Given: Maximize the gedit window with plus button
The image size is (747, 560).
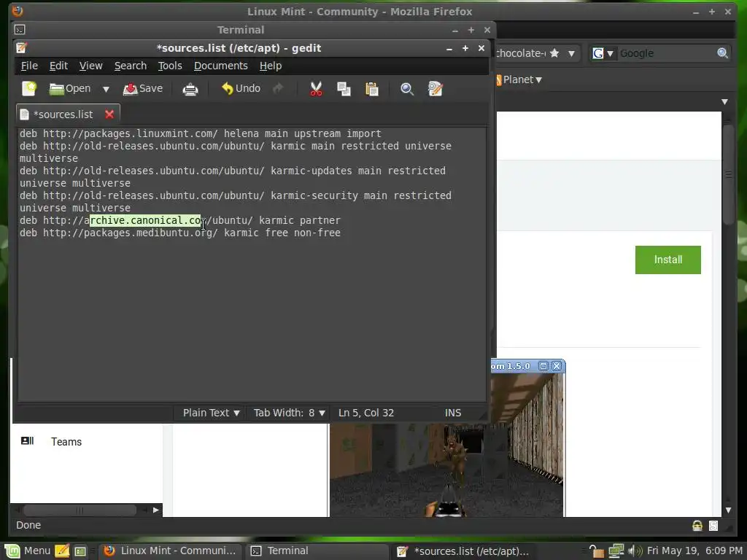Looking at the screenshot, I should [465, 48].
